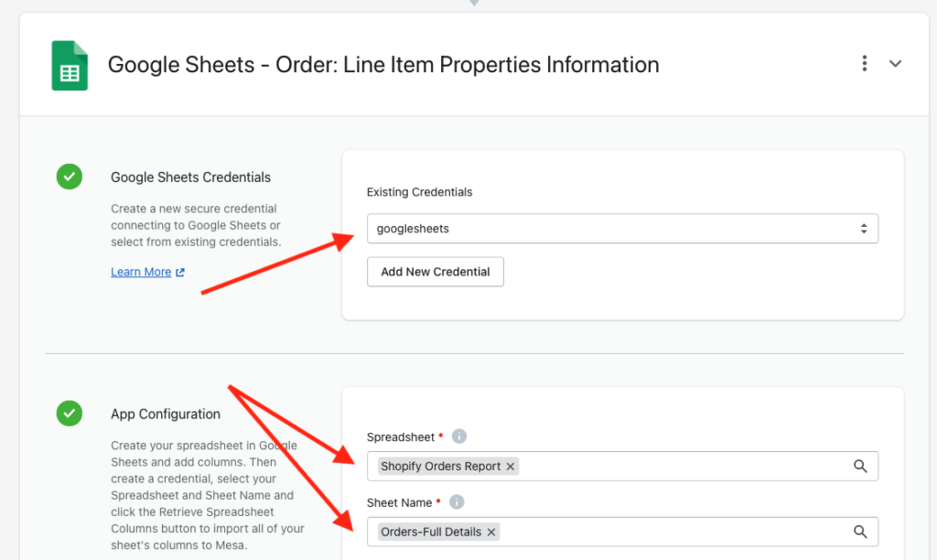Open the Existing Credentials dropdown

[622, 229]
